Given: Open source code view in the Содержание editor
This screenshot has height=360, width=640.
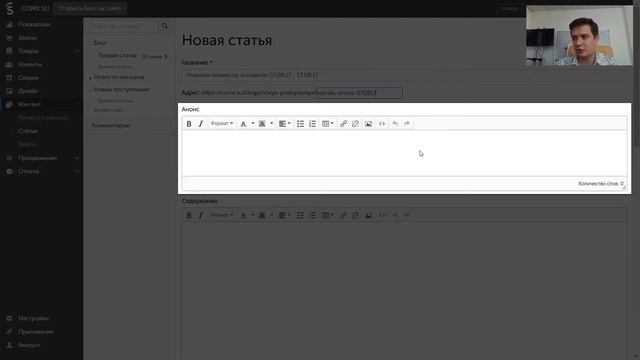Looking at the screenshot, I should [382, 215].
